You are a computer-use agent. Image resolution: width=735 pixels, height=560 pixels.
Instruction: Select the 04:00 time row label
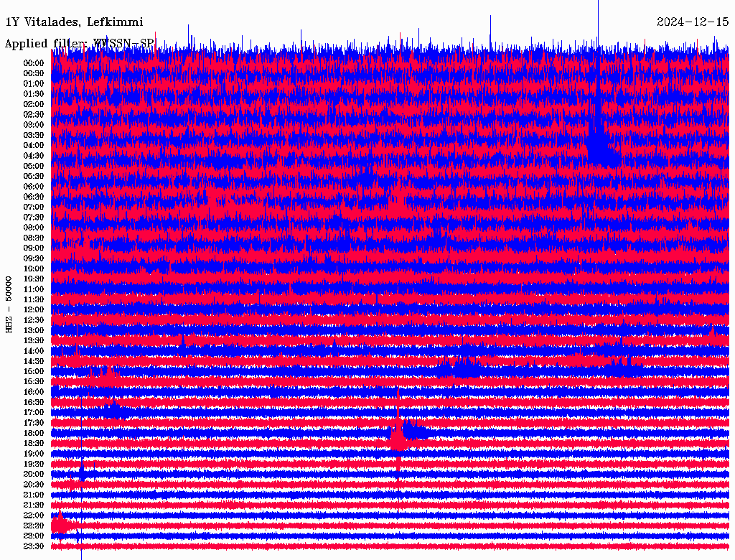click(x=34, y=146)
